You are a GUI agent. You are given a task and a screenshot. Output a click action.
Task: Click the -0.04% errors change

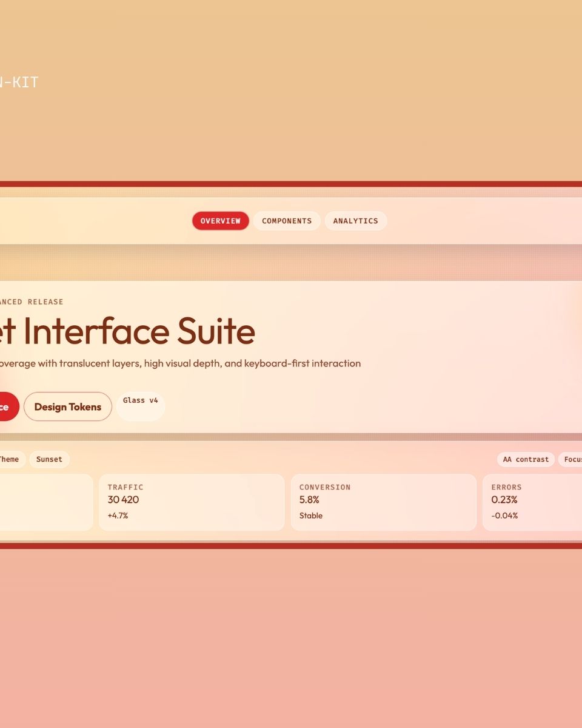point(504,516)
